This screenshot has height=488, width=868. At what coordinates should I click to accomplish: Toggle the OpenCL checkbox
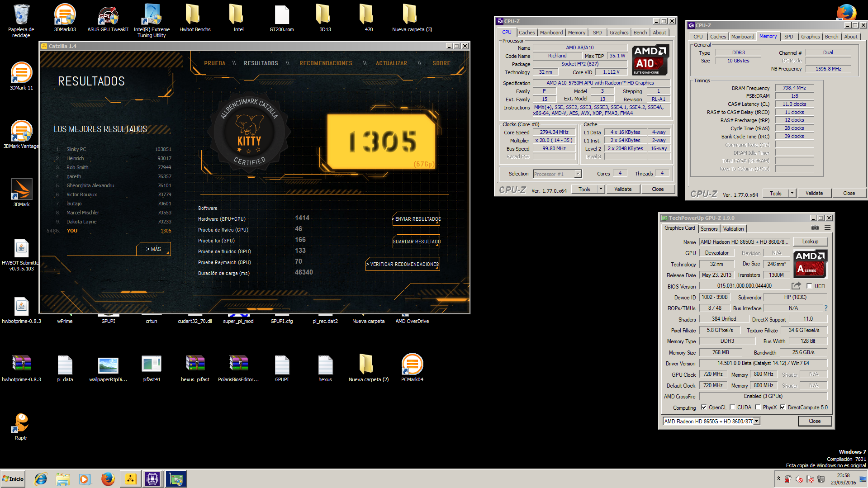pyautogui.click(x=704, y=407)
